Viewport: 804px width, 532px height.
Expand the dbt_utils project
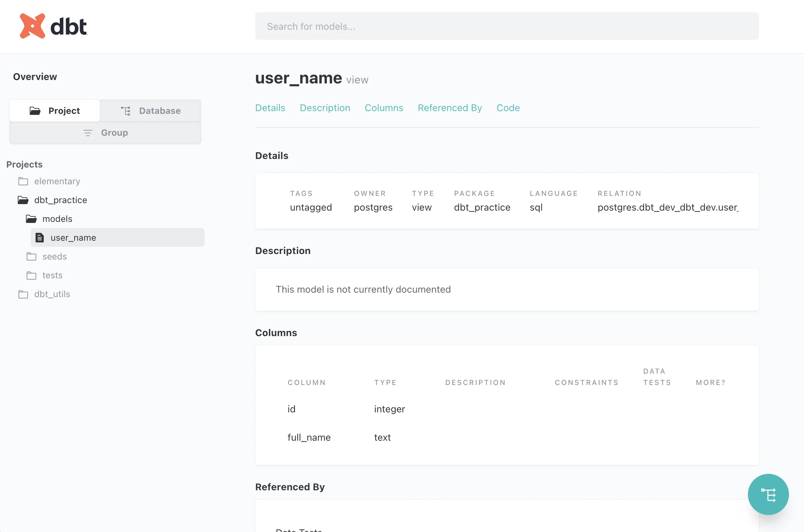point(52,294)
